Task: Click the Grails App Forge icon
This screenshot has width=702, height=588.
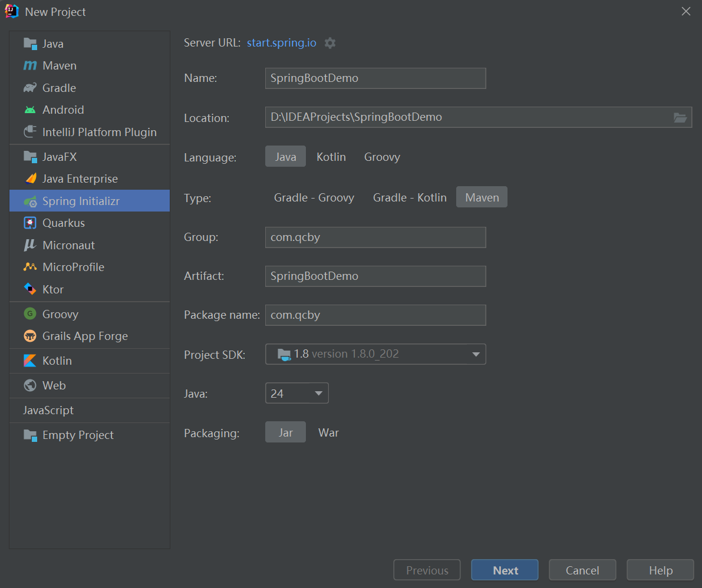Action: [30, 336]
